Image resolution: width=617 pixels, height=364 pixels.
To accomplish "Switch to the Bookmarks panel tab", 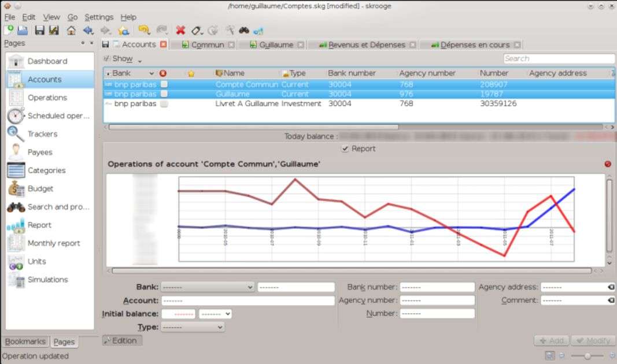I will [x=25, y=341].
